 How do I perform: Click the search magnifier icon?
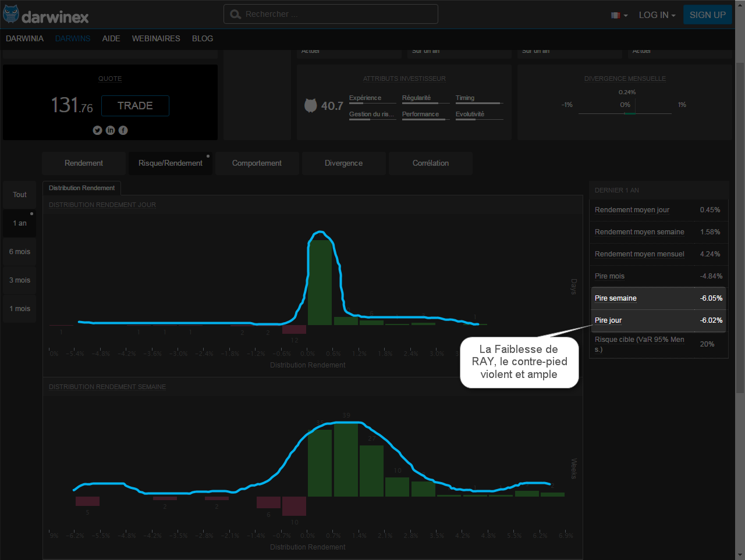[235, 15]
